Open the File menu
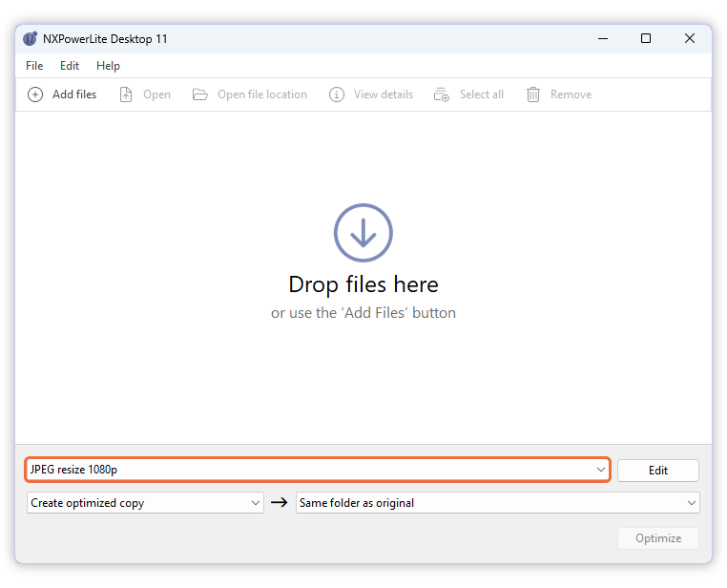The image size is (727, 588). pyautogui.click(x=34, y=66)
